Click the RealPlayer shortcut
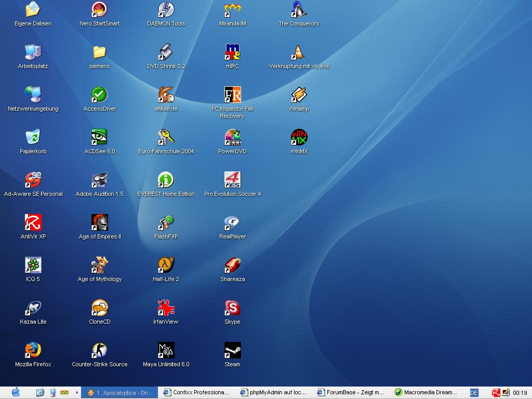Image resolution: width=532 pixels, height=399 pixels. 232,222
